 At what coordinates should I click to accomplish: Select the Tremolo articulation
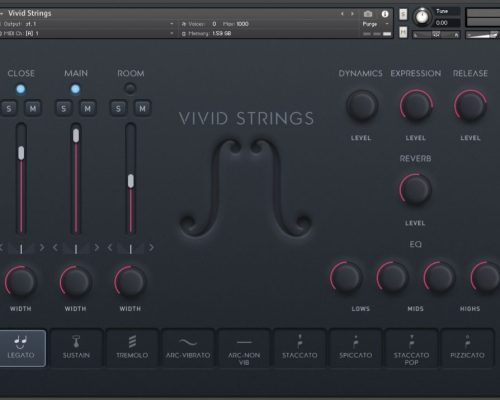(132, 348)
